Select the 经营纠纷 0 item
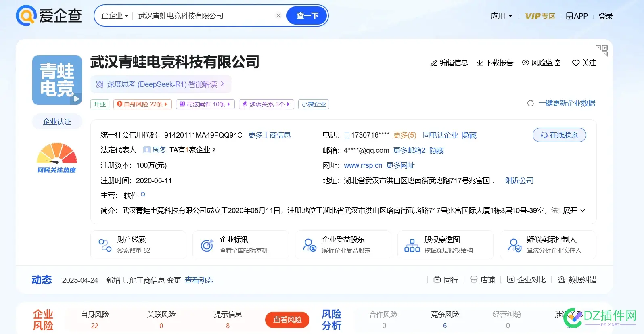 click(x=507, y=320)
